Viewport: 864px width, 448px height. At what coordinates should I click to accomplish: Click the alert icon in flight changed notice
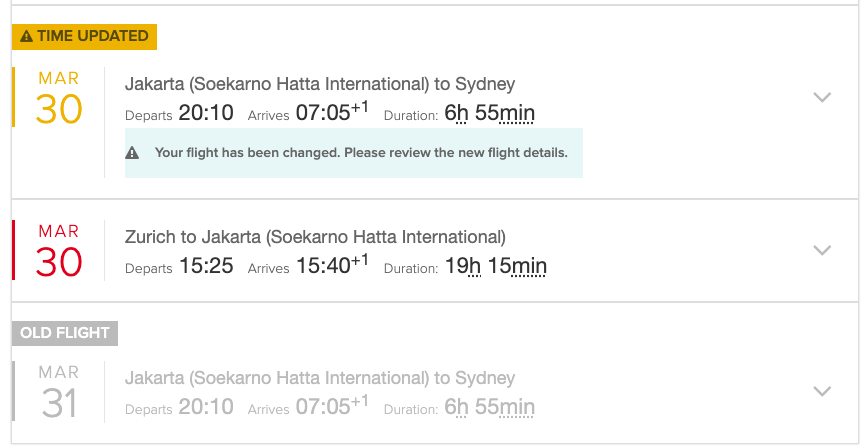pos(132,153)
